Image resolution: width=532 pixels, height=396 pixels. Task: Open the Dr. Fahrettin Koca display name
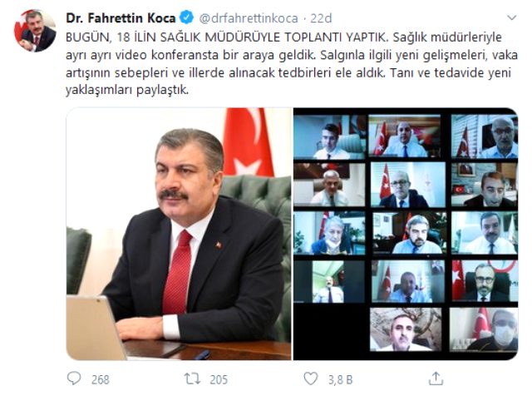pos(121,17)
